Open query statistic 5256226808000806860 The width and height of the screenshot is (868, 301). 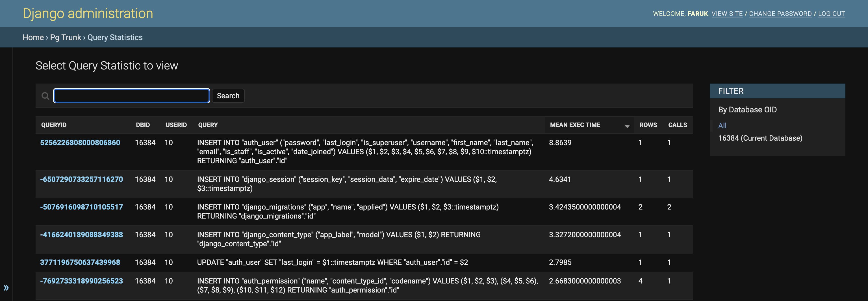coord(80,142)
